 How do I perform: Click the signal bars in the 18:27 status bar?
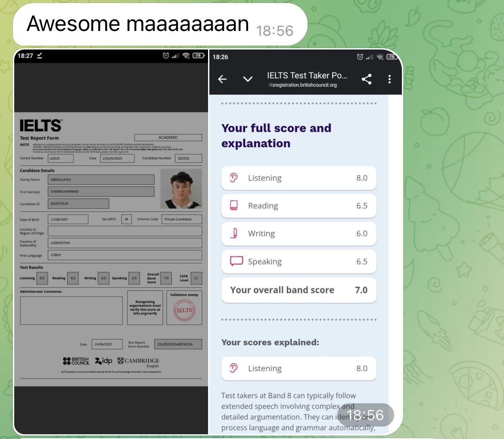pyautogui.click(x=175, y=56)
